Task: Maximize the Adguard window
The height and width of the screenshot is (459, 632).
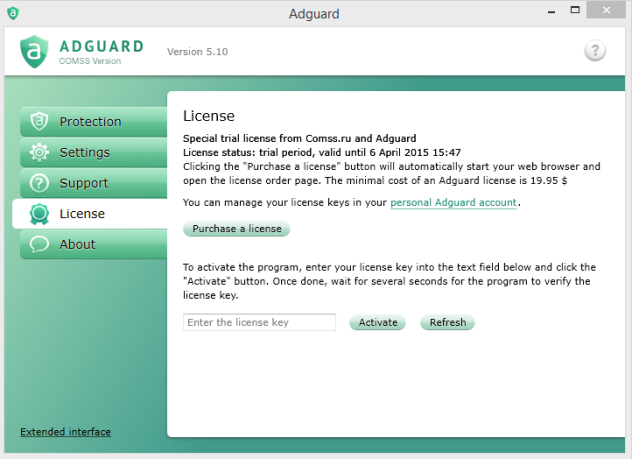Action: (575, 10)
